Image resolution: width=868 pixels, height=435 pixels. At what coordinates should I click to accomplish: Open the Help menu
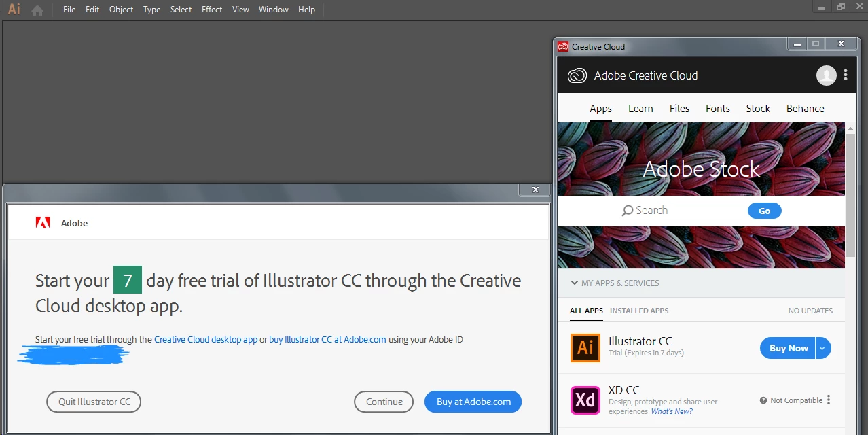click(x=306, y=10)
